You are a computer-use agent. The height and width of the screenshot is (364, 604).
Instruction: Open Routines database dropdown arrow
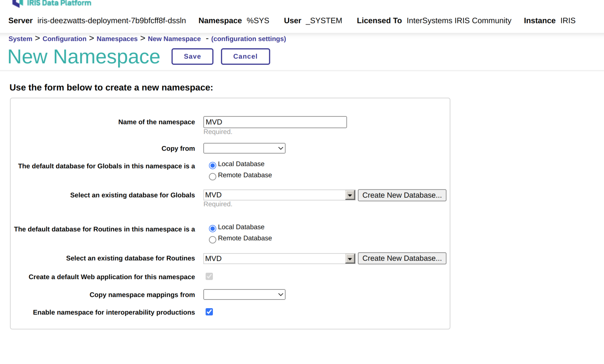350,259
